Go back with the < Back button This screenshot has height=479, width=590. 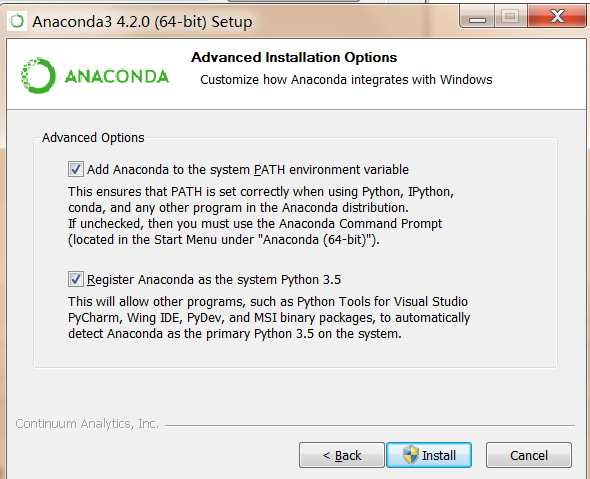coord(342,455)
